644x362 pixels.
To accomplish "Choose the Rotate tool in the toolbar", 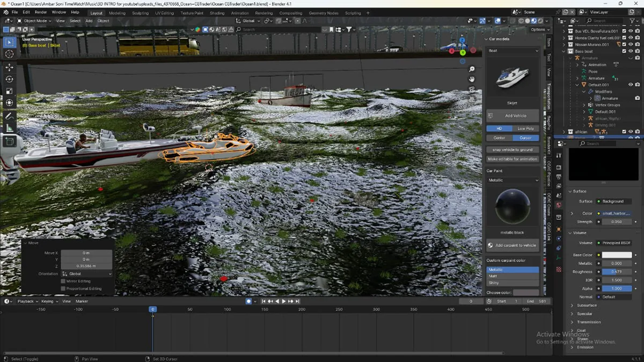I will coord(10,79).
